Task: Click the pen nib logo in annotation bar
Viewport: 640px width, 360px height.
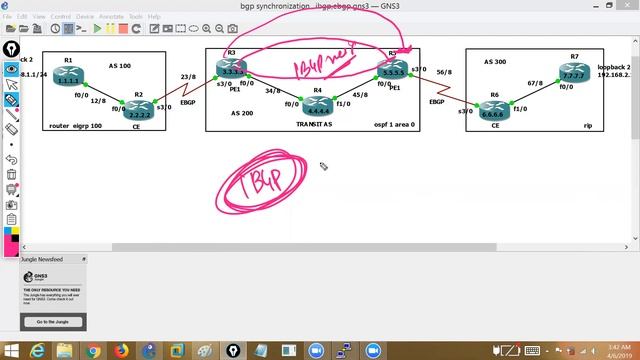Action: pos(11,49)
